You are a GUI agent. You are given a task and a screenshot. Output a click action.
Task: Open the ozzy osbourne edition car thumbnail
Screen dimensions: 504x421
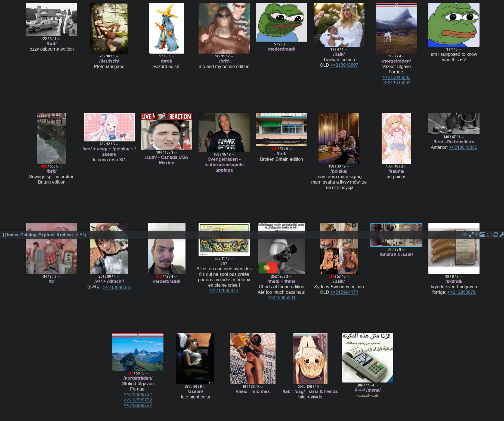pyautogui.click(x=52, y=19)
